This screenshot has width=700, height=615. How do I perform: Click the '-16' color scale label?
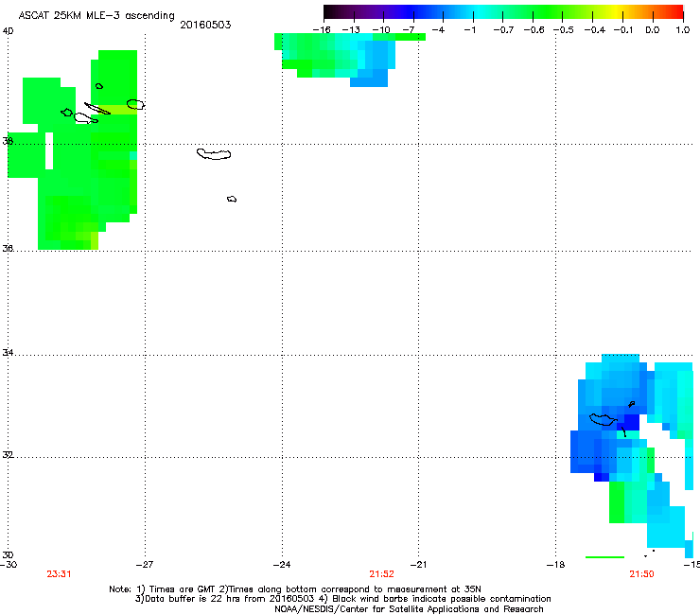(322, 30)
